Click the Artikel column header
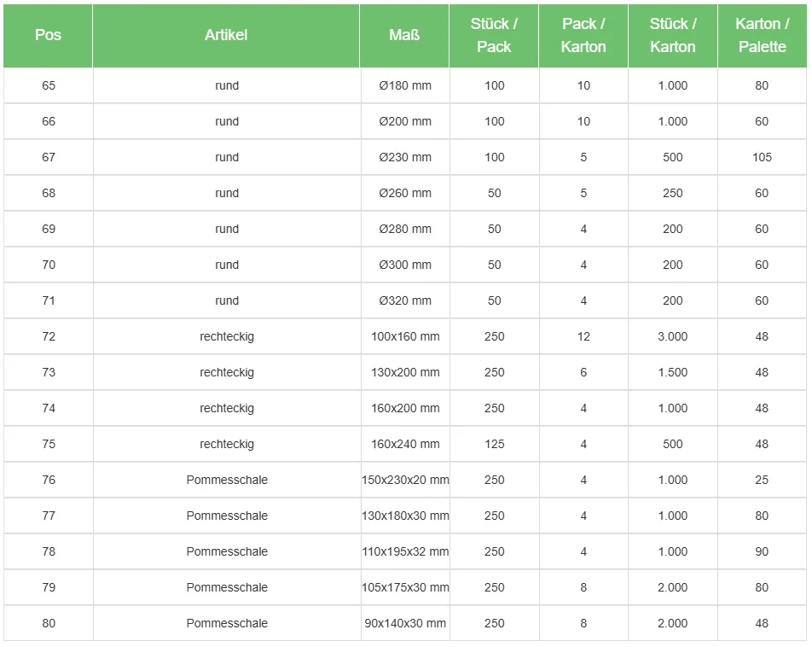The image size is (812, 647). tap(226, 35)
